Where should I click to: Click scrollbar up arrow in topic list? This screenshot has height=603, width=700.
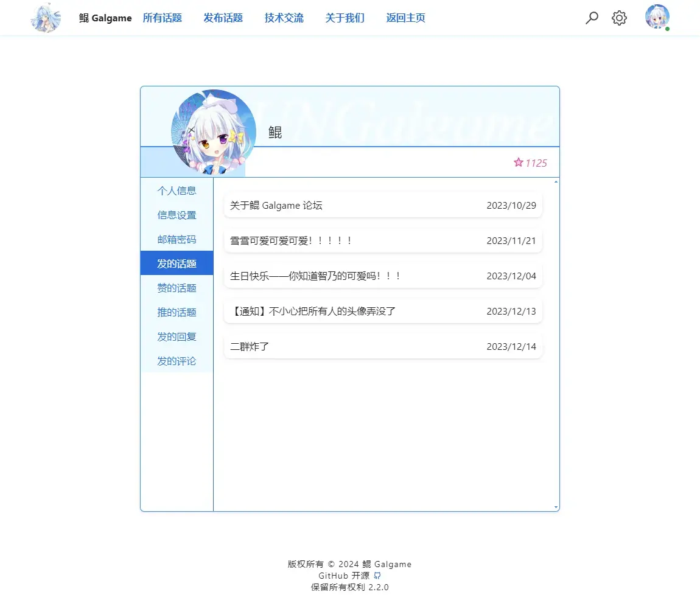coord(556,182)
